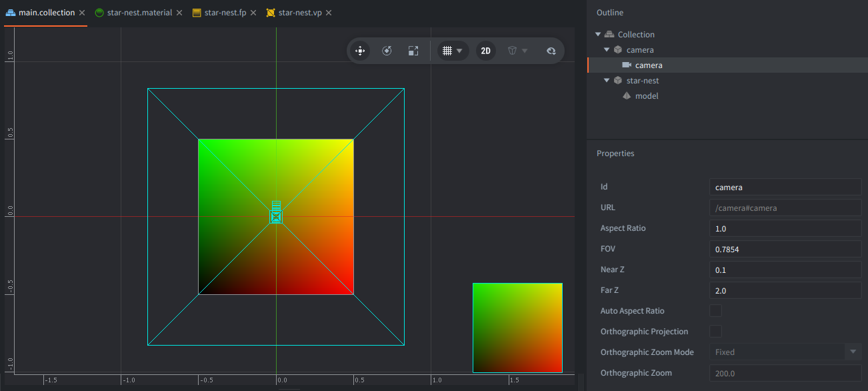
Task: Click the Orthographic Zoom label
Action: point(636,373)
